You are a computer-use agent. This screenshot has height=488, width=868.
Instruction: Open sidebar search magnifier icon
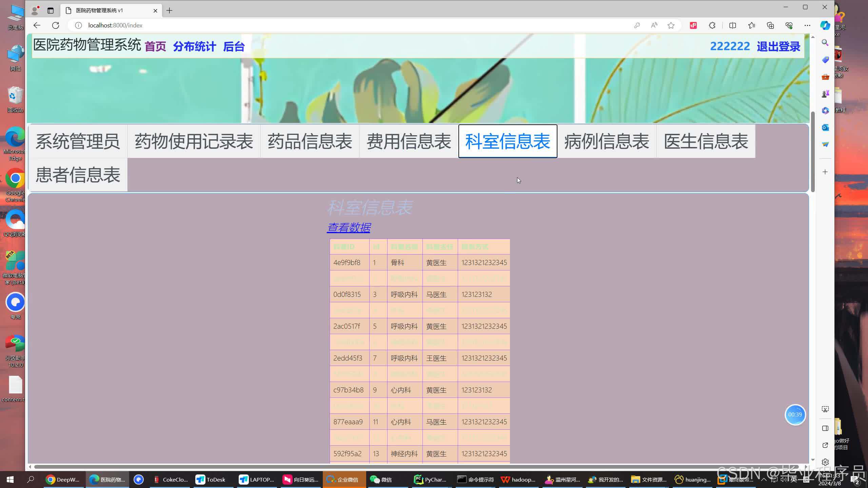click(x=825, y=43)
